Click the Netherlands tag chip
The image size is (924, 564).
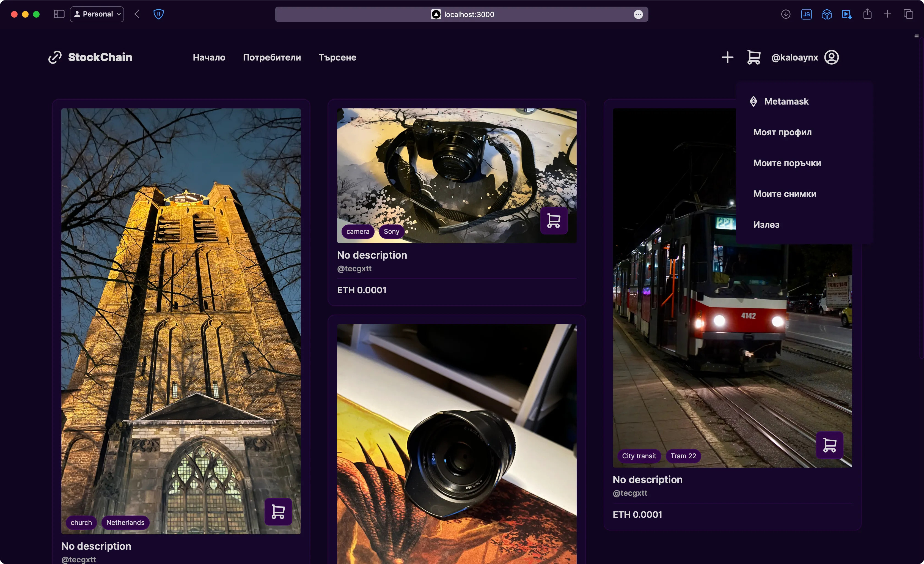click(x=125, y=522)
